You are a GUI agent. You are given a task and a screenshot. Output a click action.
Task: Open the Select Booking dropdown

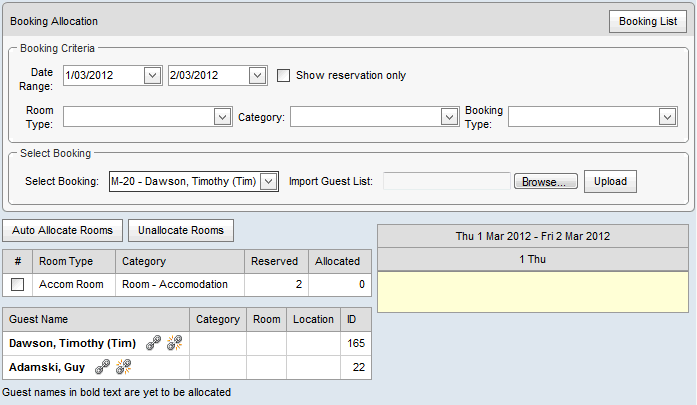click(x=269, y=181)
